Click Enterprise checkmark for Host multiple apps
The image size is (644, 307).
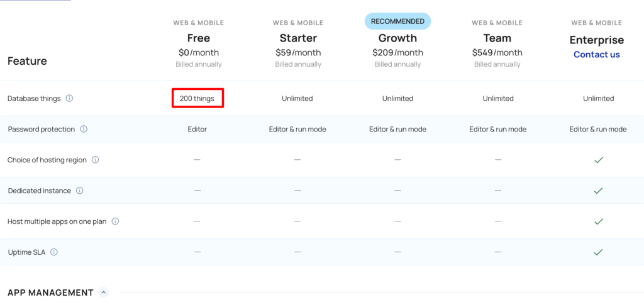[598, 221]
